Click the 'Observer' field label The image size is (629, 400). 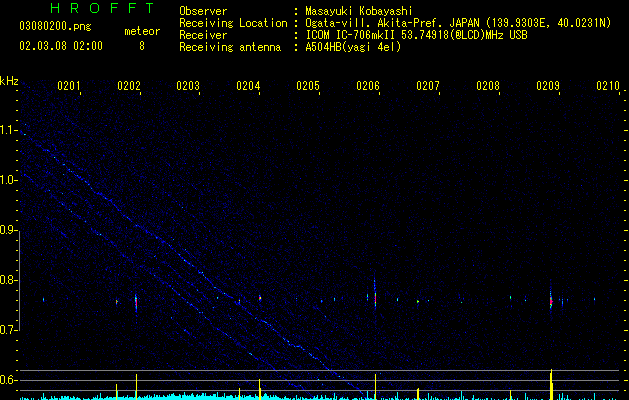pyautogui.click(x=203, y=11)
